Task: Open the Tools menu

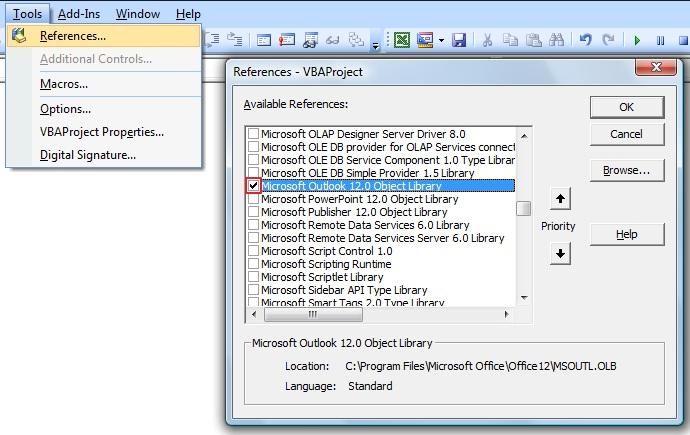Action: pos(28,14)
